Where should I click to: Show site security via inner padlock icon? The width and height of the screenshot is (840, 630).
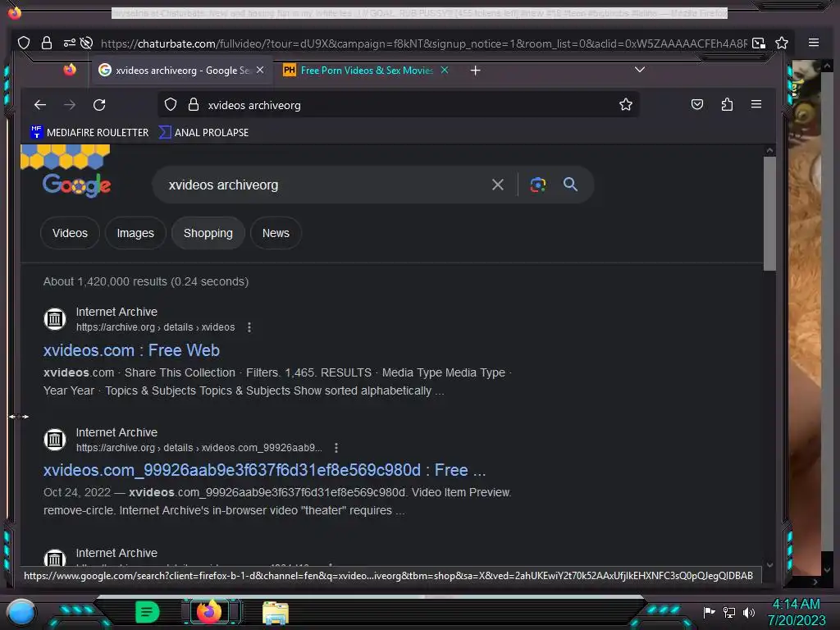point(194,105)
